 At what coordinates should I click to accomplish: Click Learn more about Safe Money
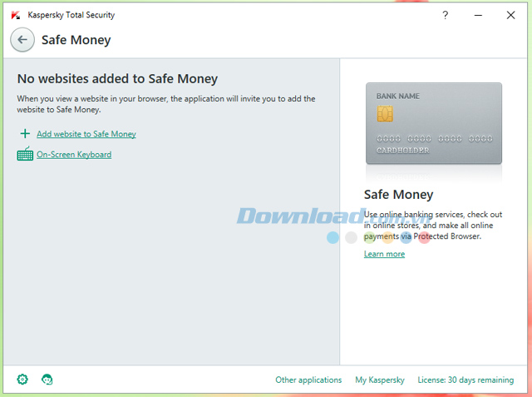pos(384,254)
